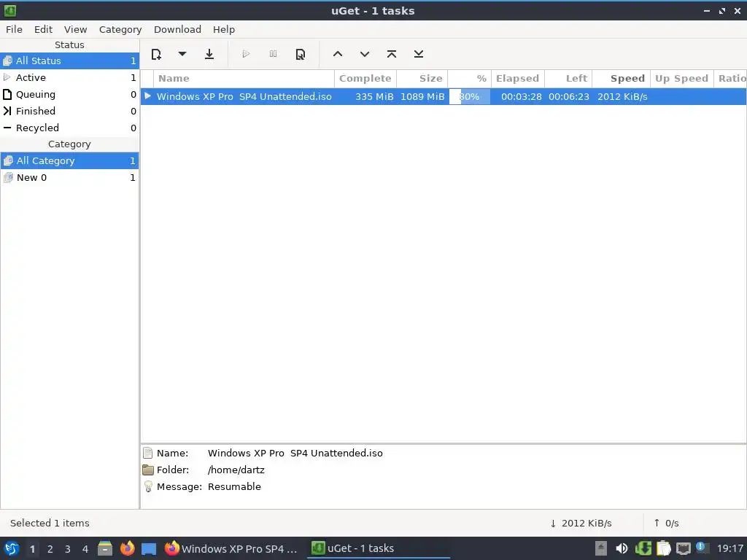Switch to workspace 3

[x=68, y=549]
